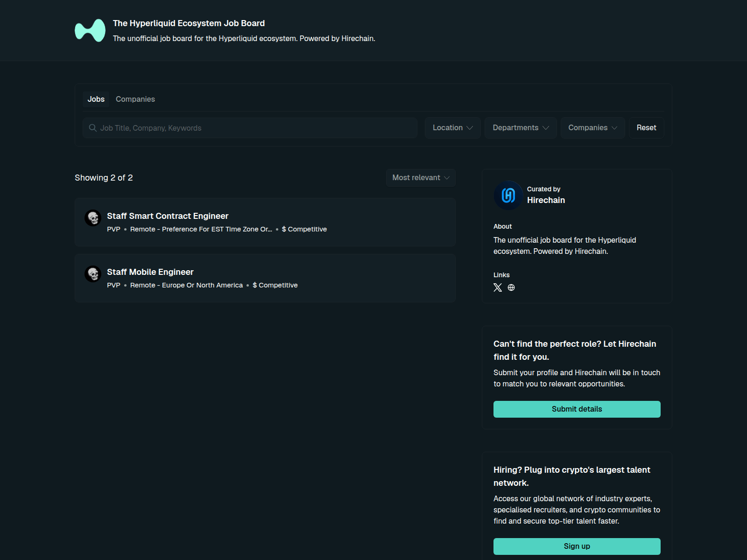Click the search magnifier icon

pyautogui.click(x=93, y=127)
